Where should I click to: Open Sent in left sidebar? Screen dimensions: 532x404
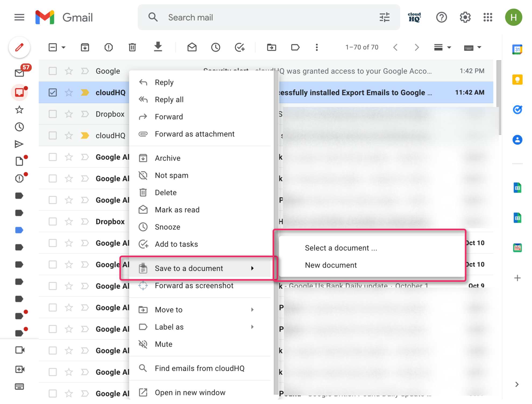(19, 144)
